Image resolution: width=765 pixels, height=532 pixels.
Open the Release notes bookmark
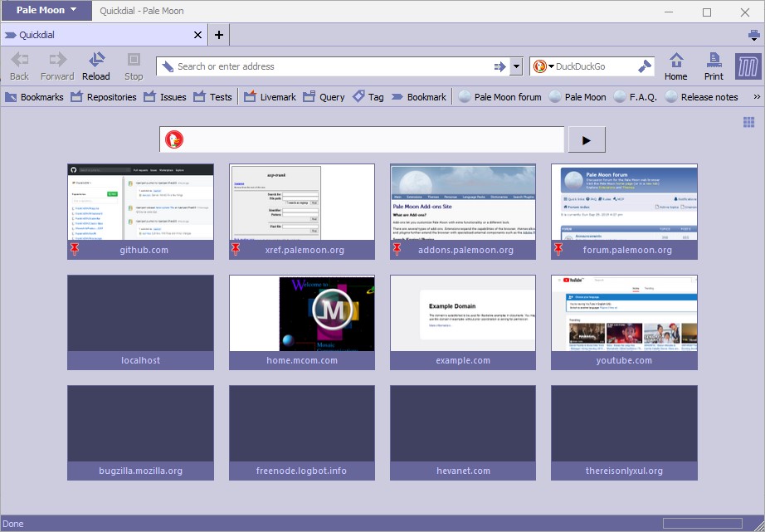[702, 96]
